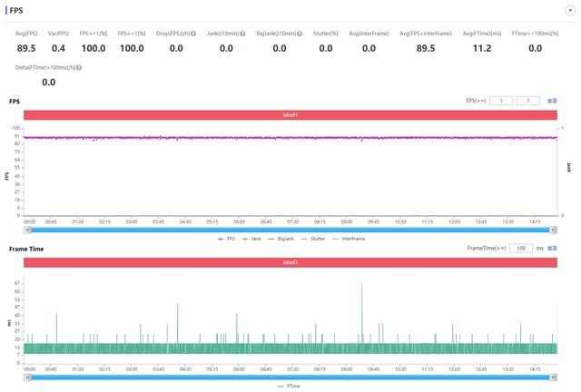Click the label1 bar above the FPS chart
The image size is (581, 392).
290,115
